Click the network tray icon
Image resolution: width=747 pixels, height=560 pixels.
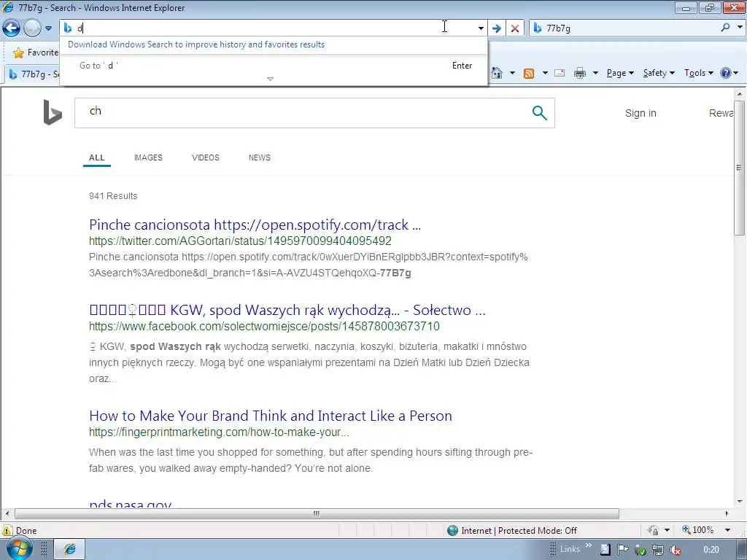pyautogui.click(x=658, y=550)
